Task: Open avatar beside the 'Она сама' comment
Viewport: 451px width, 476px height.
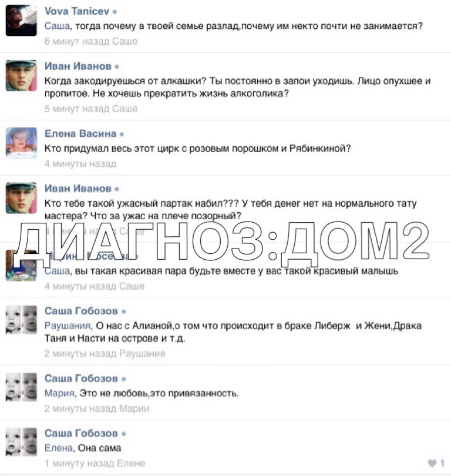Action: pyautogui.click(x=21, y=443)
